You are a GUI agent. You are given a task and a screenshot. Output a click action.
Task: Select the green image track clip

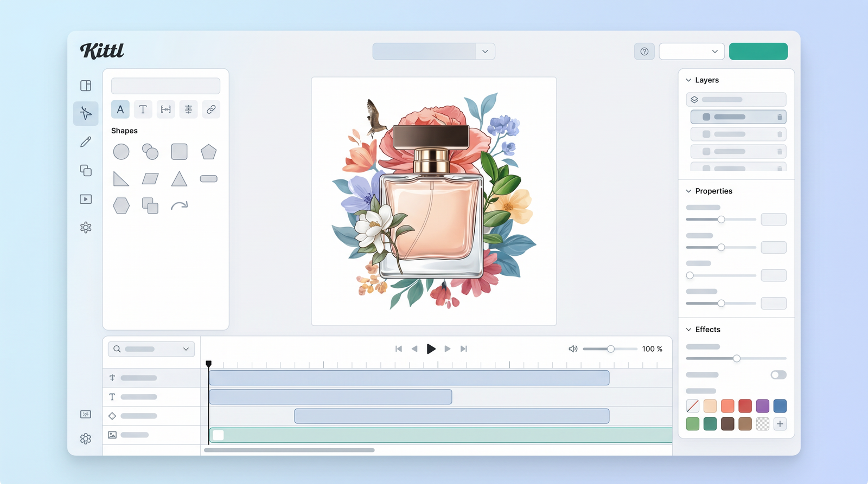click(441, 435)
